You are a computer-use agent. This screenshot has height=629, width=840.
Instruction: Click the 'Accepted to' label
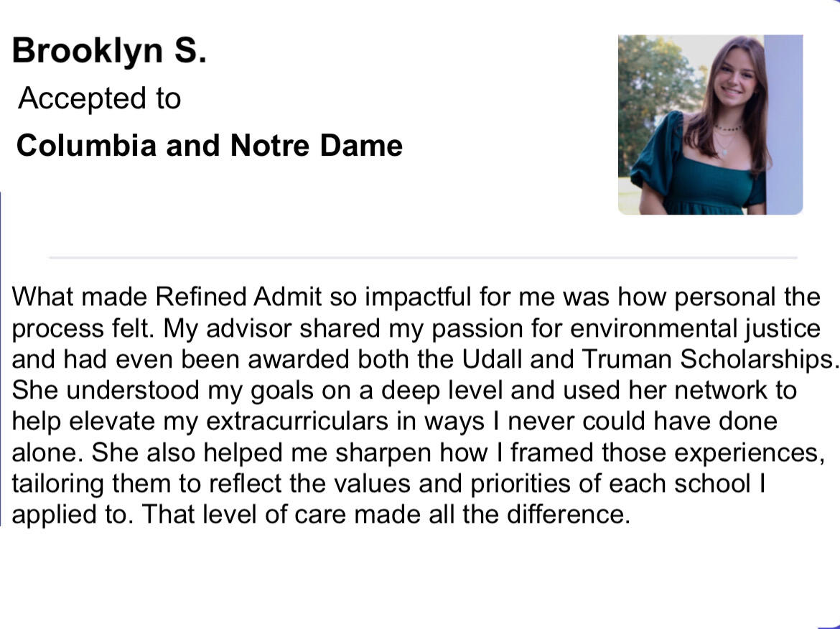[99, 98]
